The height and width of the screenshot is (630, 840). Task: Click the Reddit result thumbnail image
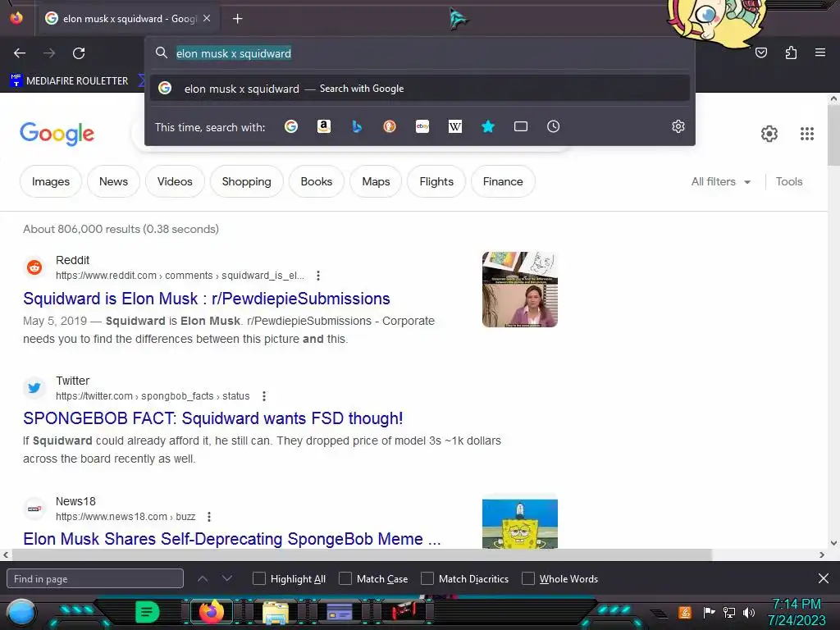click(x=519, y=290)
